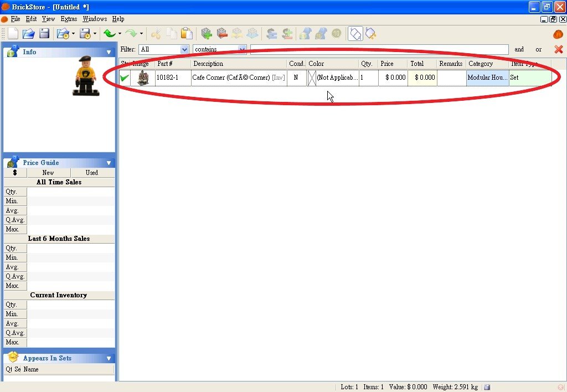Click the $ currency header in Price Guide
Viewport: 567px width, 392px height.
[15, 173]
